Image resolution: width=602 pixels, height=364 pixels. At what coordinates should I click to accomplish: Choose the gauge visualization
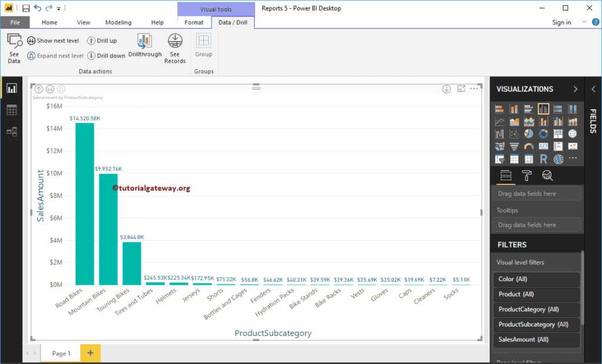pyautogui.click(x=529, y=146)
